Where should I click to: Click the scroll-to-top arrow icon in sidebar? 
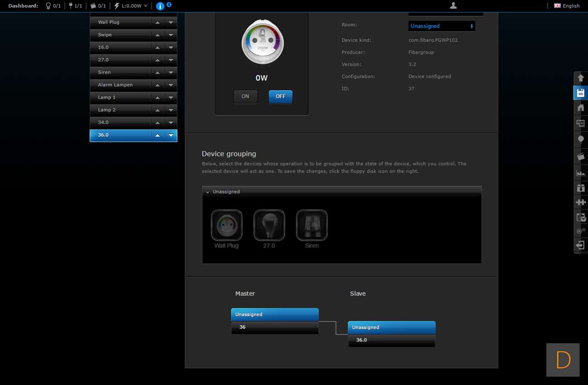point(581,78)
